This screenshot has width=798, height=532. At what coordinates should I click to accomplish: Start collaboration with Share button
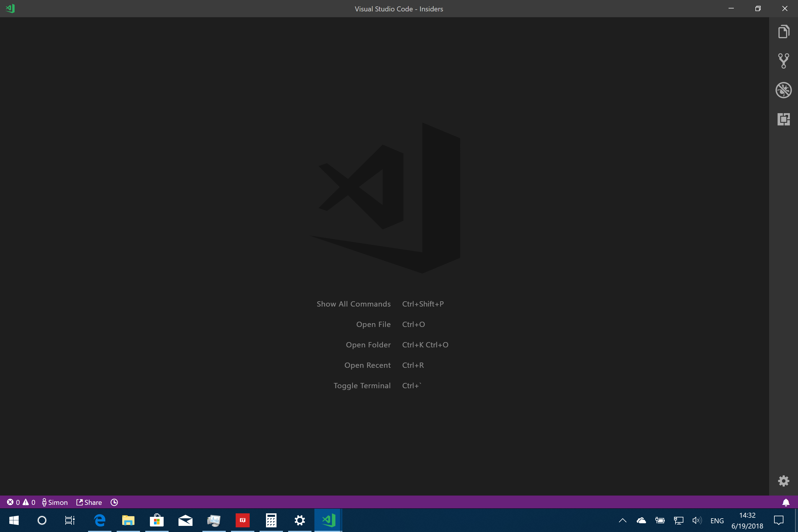pos(89,502)
